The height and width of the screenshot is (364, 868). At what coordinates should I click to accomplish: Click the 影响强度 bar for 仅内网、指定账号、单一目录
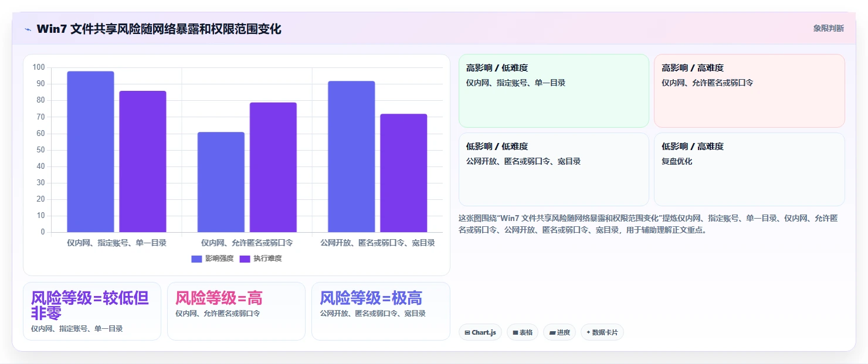(90, 152)
